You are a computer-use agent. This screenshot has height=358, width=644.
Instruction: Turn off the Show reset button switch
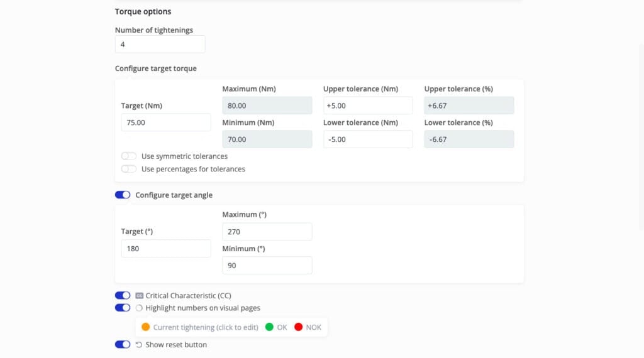point(123,345)
